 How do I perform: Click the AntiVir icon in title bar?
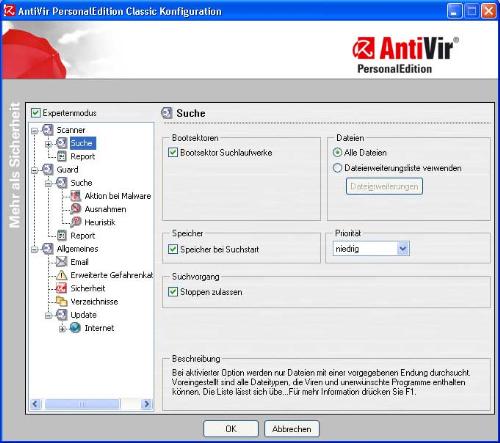click(x=9, y=11)
